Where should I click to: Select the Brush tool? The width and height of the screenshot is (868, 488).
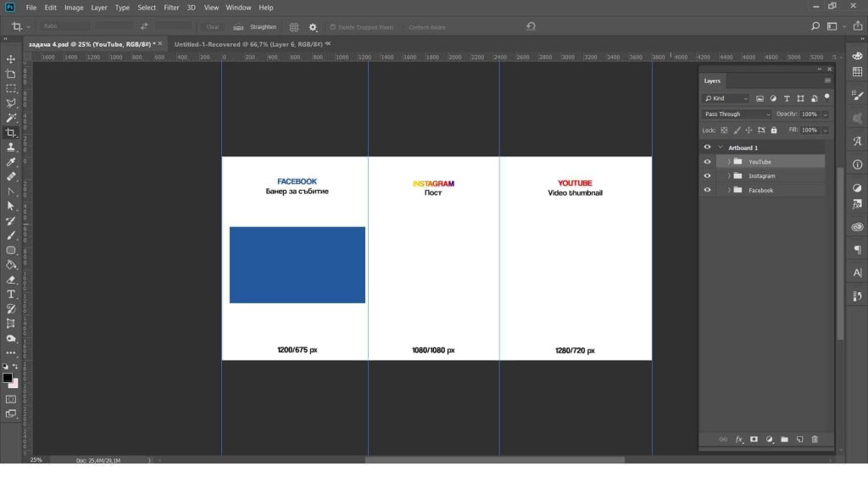tap(10, 236)
